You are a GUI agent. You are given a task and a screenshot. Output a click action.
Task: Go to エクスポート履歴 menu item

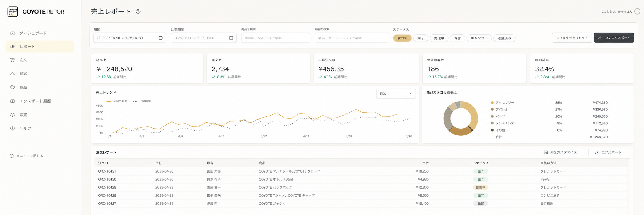40,101
